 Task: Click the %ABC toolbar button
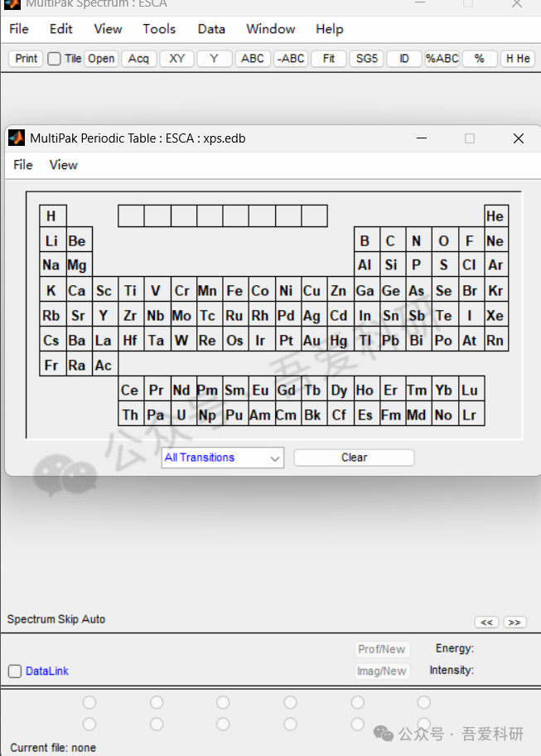pos(442,59)
